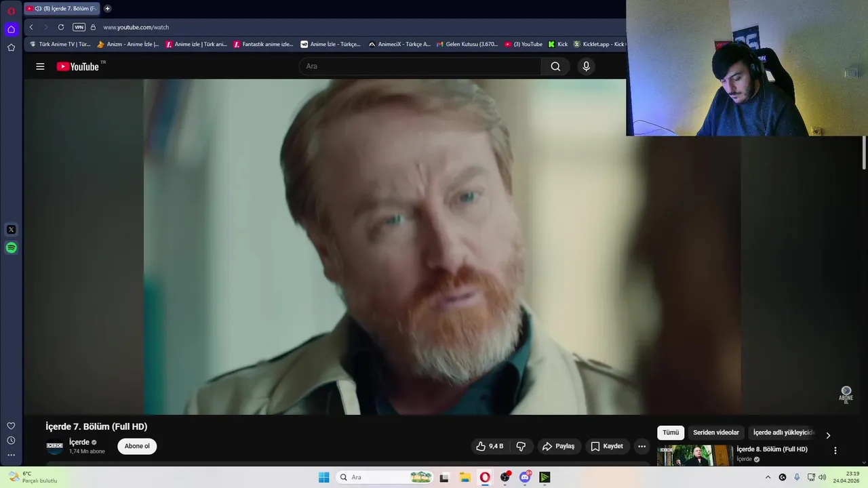Open the Opera main menu logo

tap(11, 11)
